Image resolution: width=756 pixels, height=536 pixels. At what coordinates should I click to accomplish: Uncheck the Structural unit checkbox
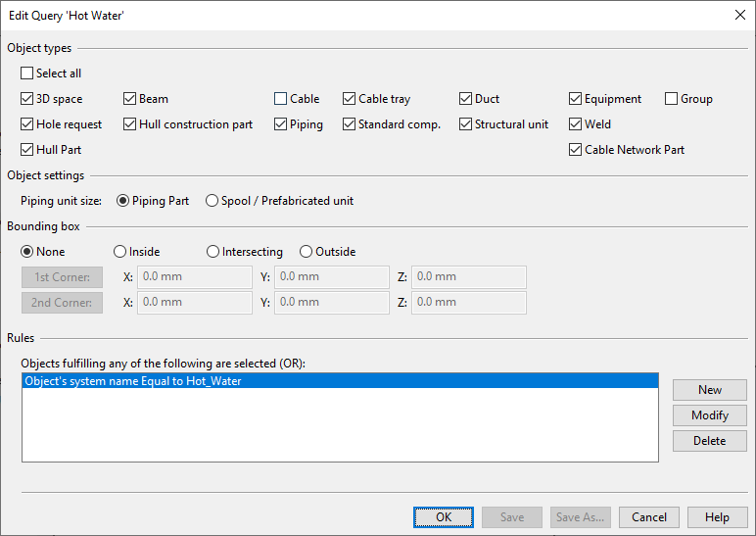[x=466, y=124]
